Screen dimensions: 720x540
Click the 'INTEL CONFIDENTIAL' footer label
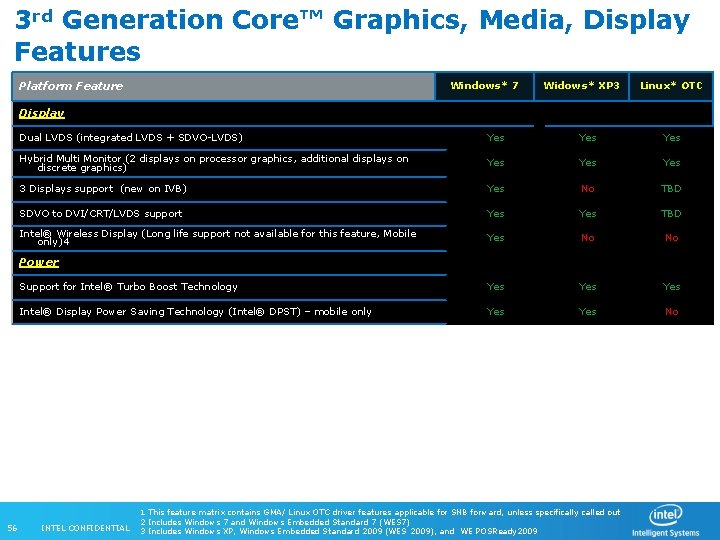pyautogui.click(x=85, y=528)
